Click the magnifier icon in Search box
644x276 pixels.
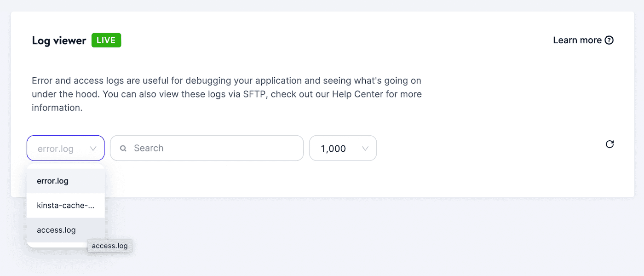[123, 149]
